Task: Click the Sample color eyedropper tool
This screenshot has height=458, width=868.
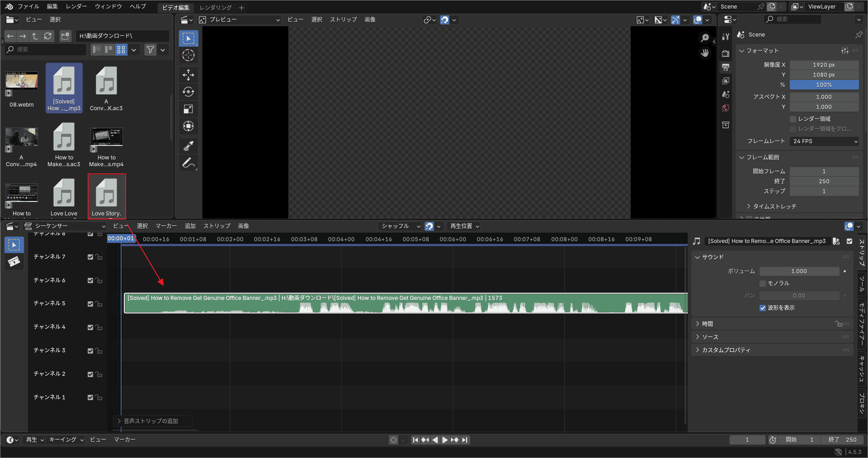Action: click(188, 145)
